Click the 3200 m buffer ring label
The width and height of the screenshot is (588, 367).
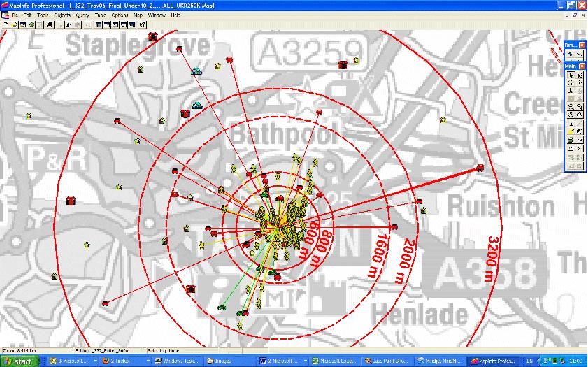tap(492, 259)
